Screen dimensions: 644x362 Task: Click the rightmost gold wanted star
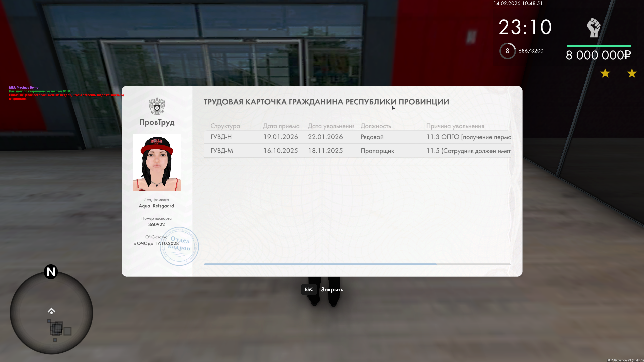631,73
